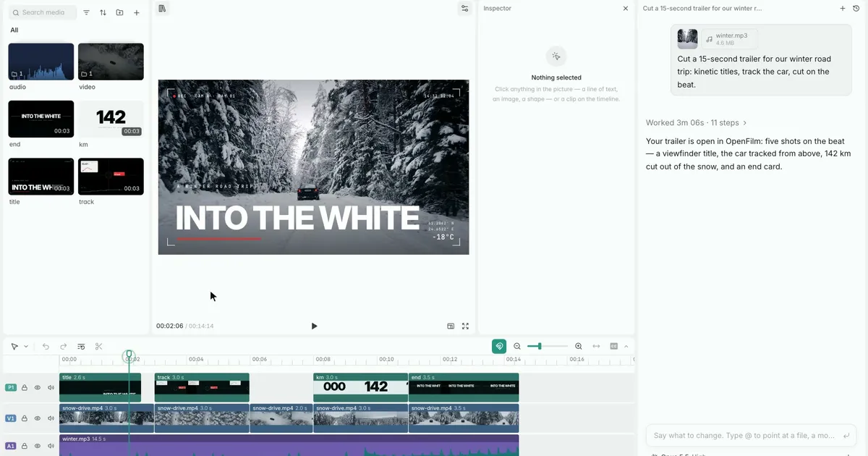
Task: Hide the V1 track with eye icon
Action: pyautogui.click(x=38, y=418)
